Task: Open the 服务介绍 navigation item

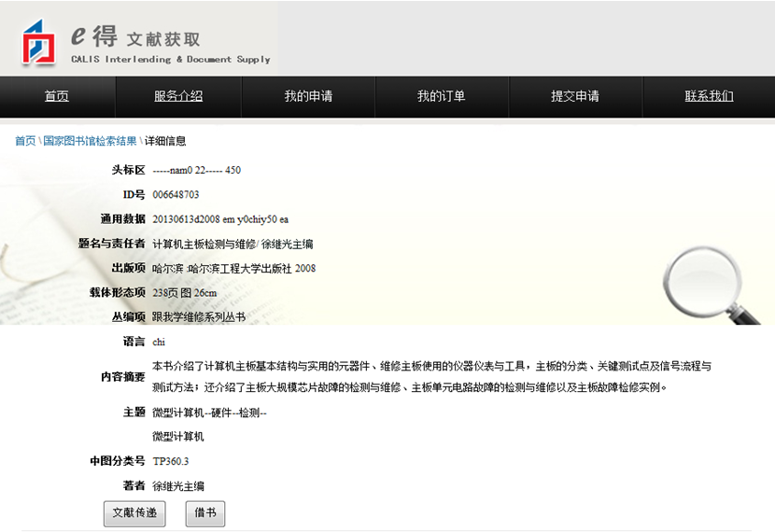Action: point(178,96)
